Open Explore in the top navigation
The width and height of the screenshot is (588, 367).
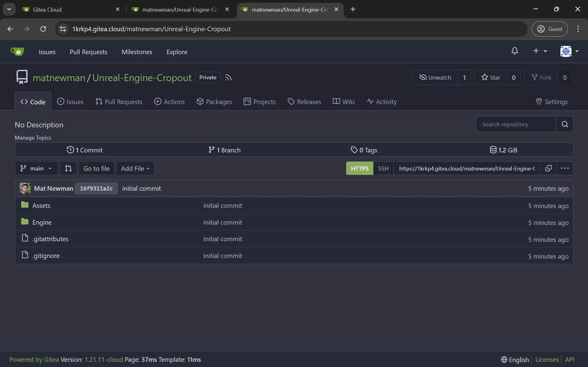[177, 52]
